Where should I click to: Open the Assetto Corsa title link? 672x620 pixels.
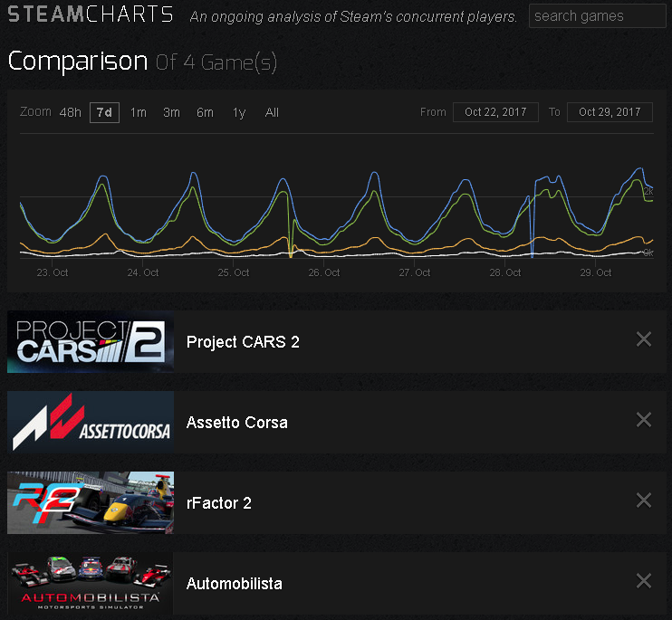tap(237, 423)
